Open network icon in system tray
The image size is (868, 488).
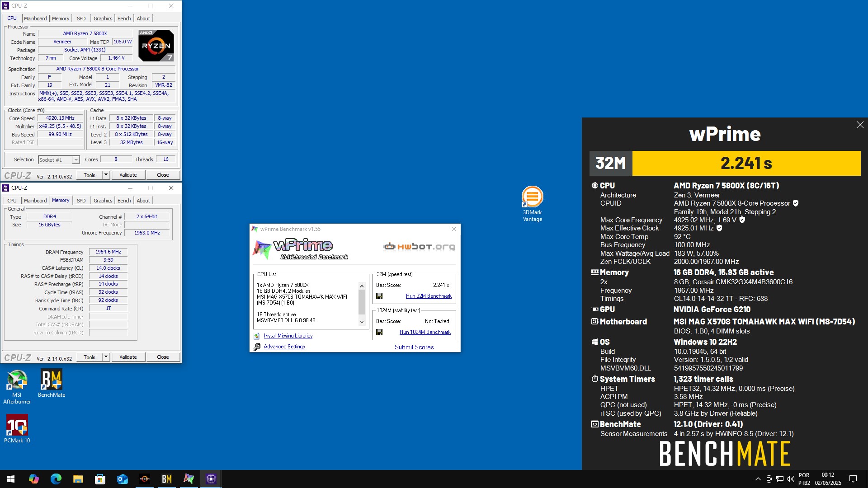(780, 479)
